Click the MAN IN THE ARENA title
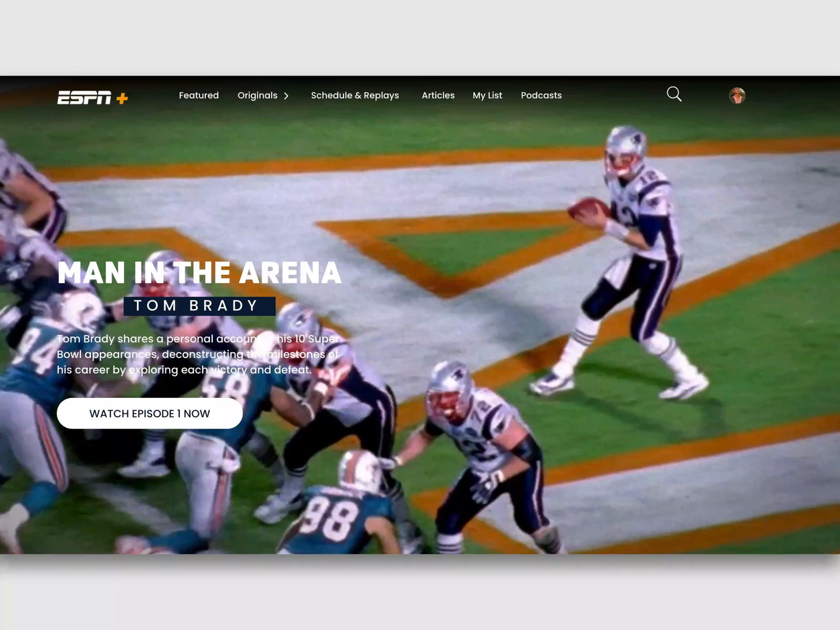 tap(198, 272)
